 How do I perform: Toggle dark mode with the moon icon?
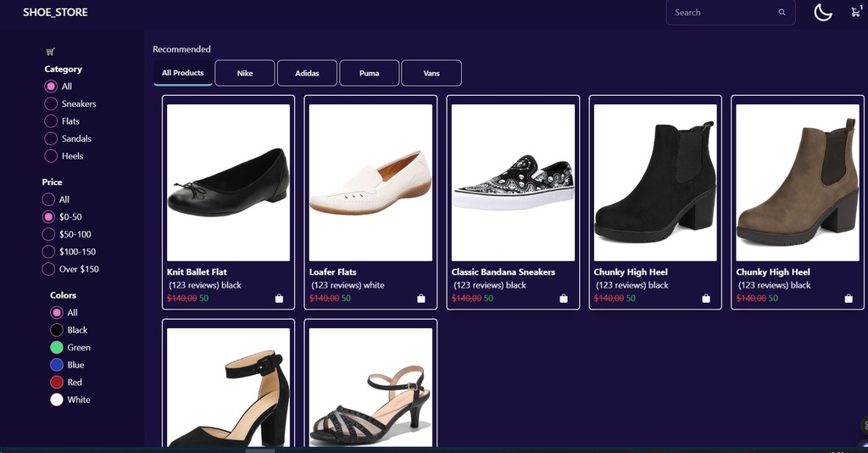tap(822, 12)
